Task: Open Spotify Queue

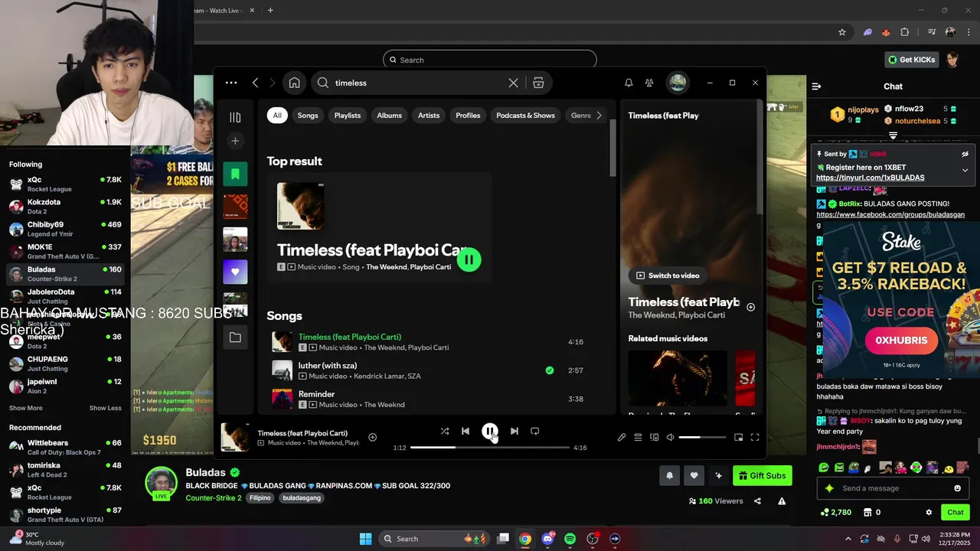Action: (x=638, y=437)
